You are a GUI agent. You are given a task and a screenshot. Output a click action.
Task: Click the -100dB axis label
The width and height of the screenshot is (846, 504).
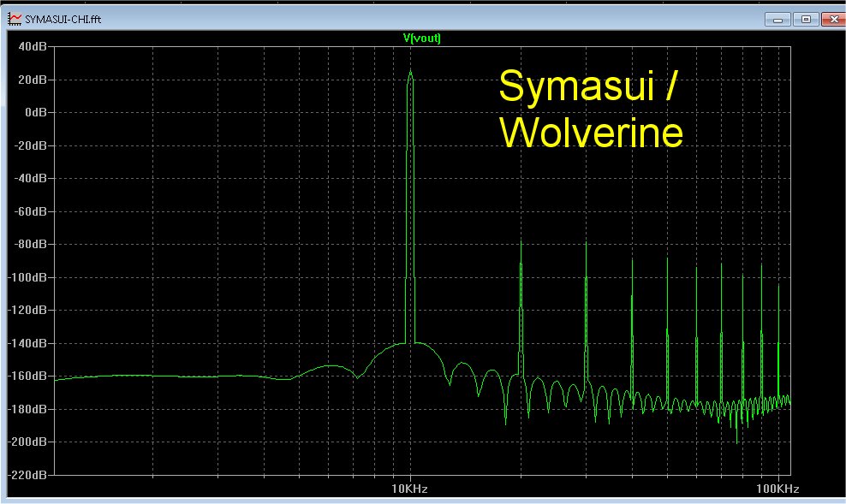(27, 277)
